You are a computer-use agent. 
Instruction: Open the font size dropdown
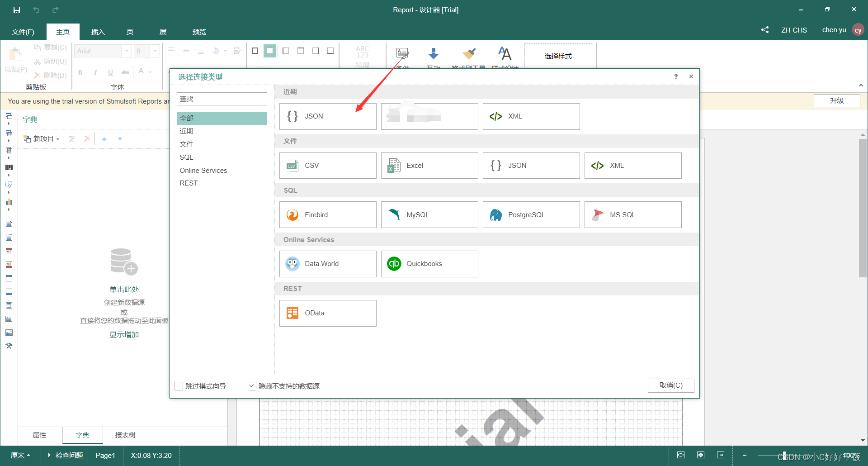pyautogui.click(x=155, y=51)
